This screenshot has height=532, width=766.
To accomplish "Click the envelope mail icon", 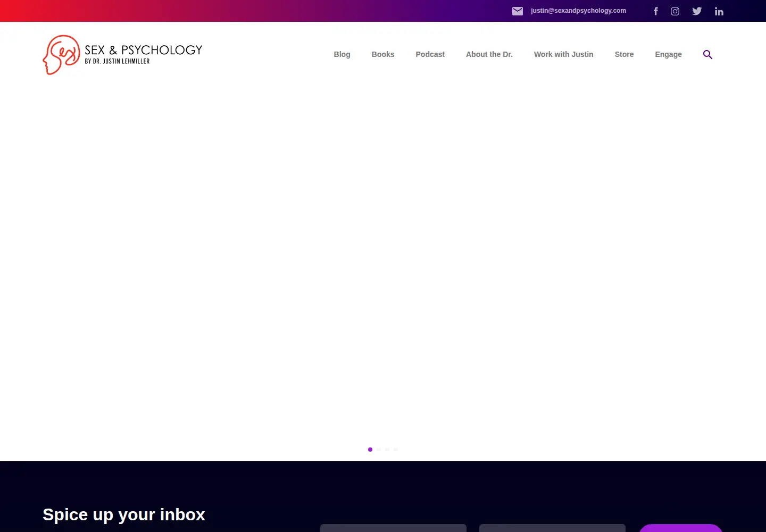I will coord(518,11).
